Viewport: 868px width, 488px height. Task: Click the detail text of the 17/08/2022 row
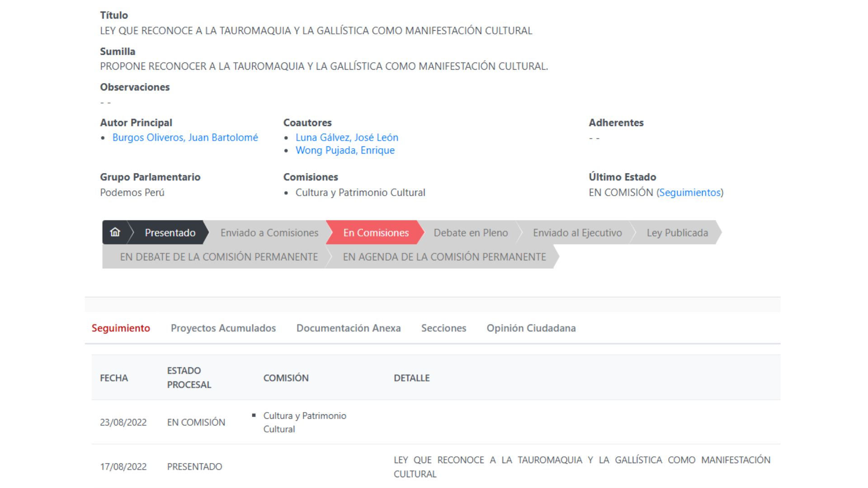[582, 467]
